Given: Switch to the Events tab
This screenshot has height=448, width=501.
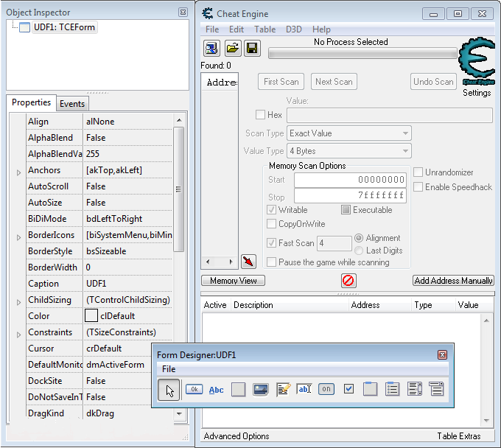Looking at the screenshot, I should [x=72, y=104].
